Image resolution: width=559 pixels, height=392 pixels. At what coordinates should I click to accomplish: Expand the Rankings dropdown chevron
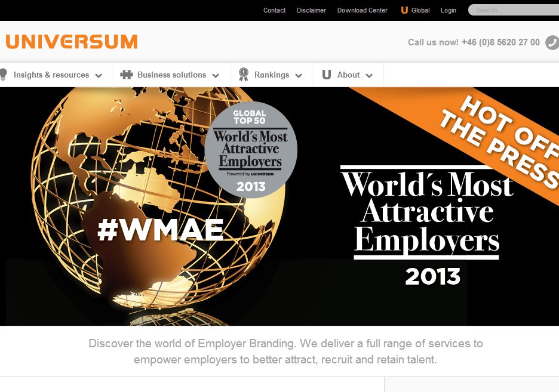tap(299, 76)
